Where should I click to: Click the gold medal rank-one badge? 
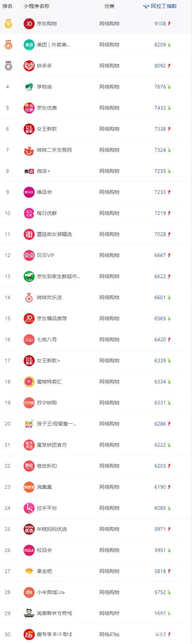pos(8,24)
